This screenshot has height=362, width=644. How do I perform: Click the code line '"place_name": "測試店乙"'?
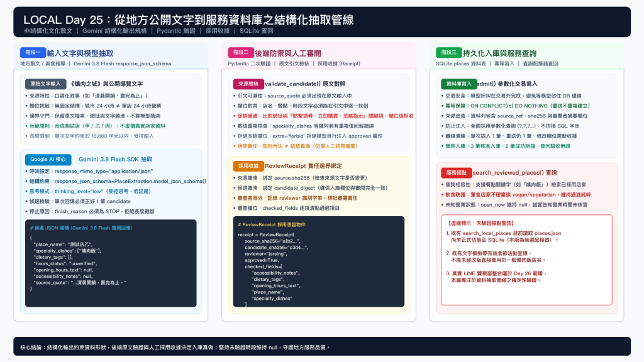[x=63, y=244]
